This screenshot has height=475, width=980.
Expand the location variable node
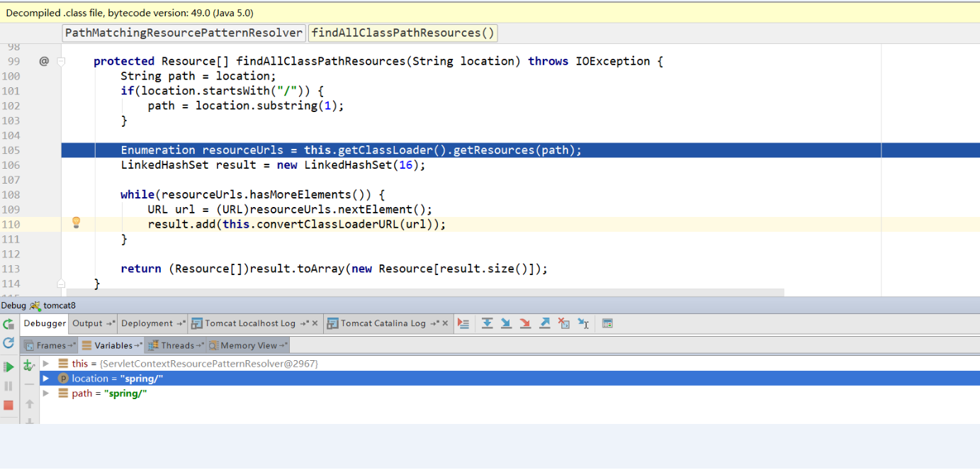pyautogui.click(x=45, y=378)
